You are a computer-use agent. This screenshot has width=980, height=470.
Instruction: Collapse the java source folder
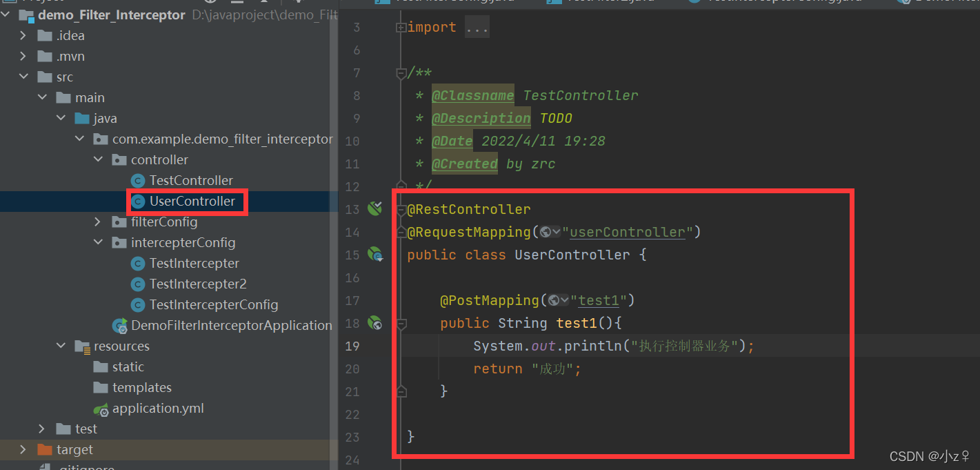click(x=61, y=119)
